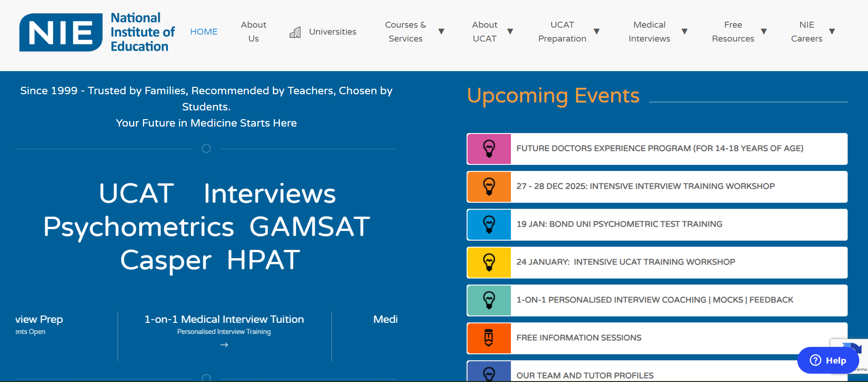The height and width of the screenshot is (382, 868).
Task: Go to the HOME menu item
Action: click(204, 31)
